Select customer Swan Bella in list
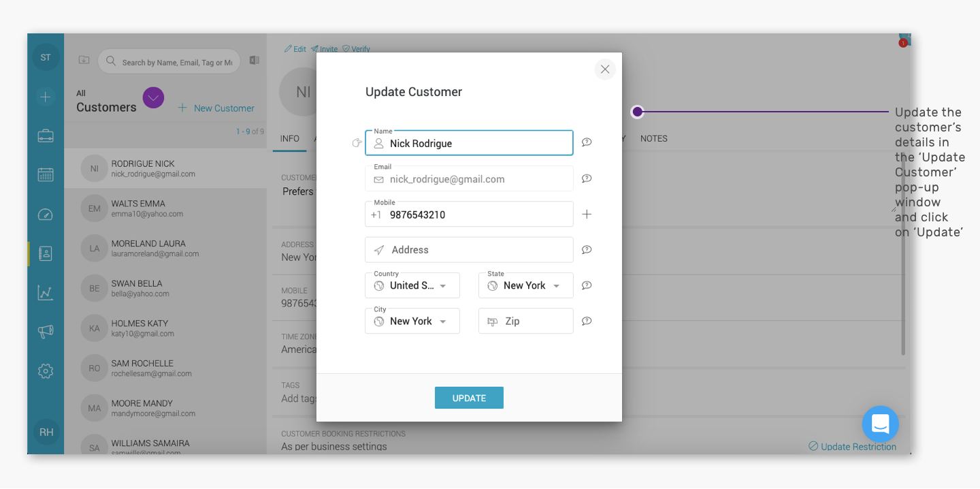Image resolution: width=980 pixels, height=489 pixels. tap(165, 288)
